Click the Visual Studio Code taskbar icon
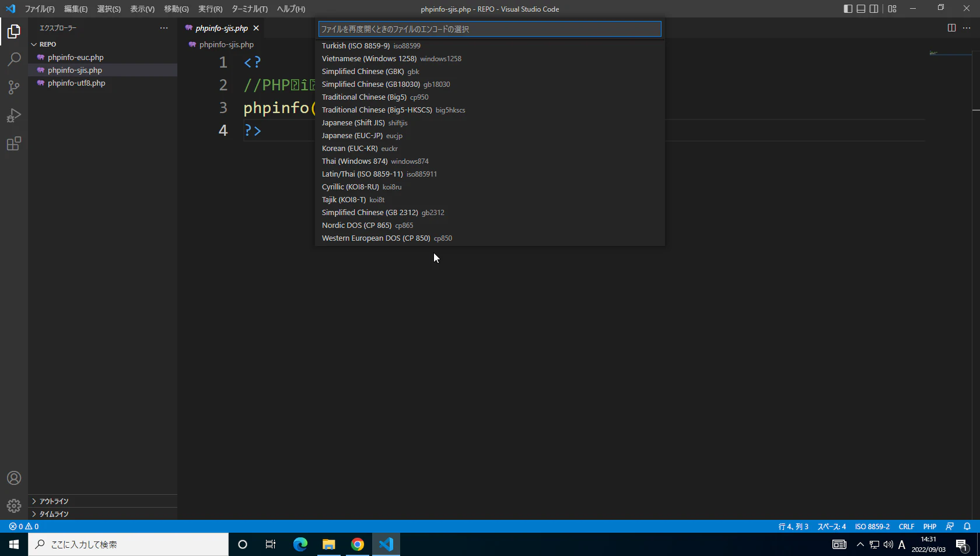The image size is (980, 556). point(386,544)
